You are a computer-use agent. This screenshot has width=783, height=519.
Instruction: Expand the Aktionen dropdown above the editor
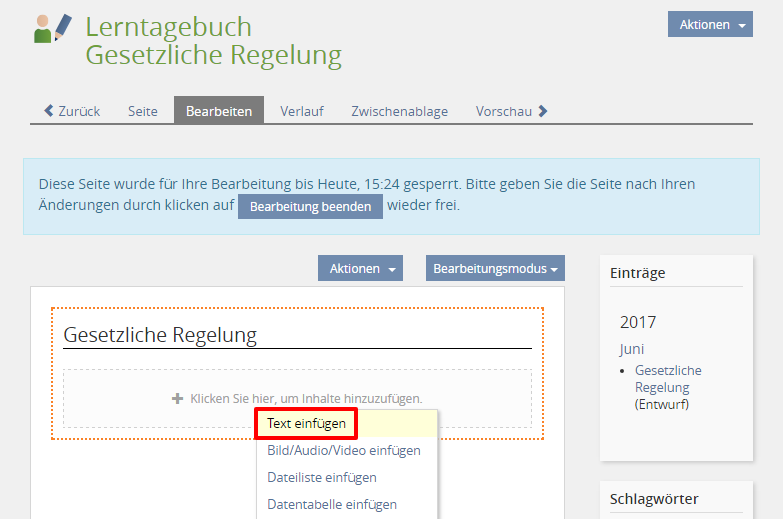coord(360,268)
